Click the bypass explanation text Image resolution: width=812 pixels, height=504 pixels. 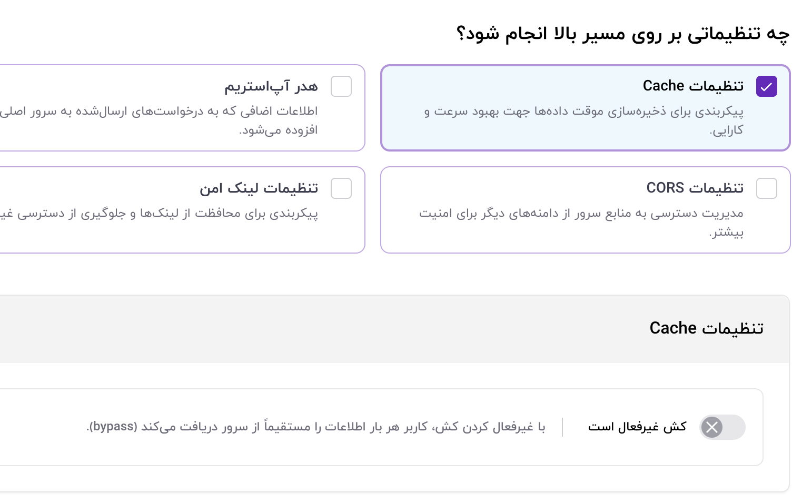coord(316,427)
